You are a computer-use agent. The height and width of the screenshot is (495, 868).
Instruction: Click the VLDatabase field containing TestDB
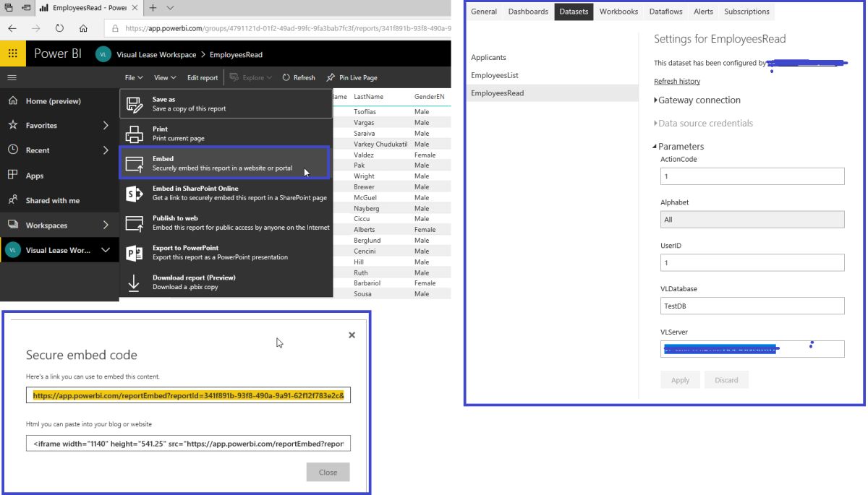[752, 306]
